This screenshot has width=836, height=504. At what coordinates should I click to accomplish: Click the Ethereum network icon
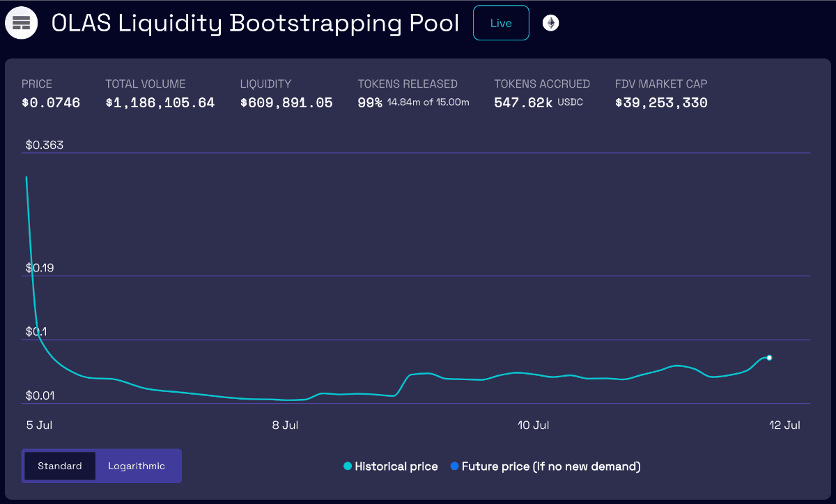(x=551, y=23)
